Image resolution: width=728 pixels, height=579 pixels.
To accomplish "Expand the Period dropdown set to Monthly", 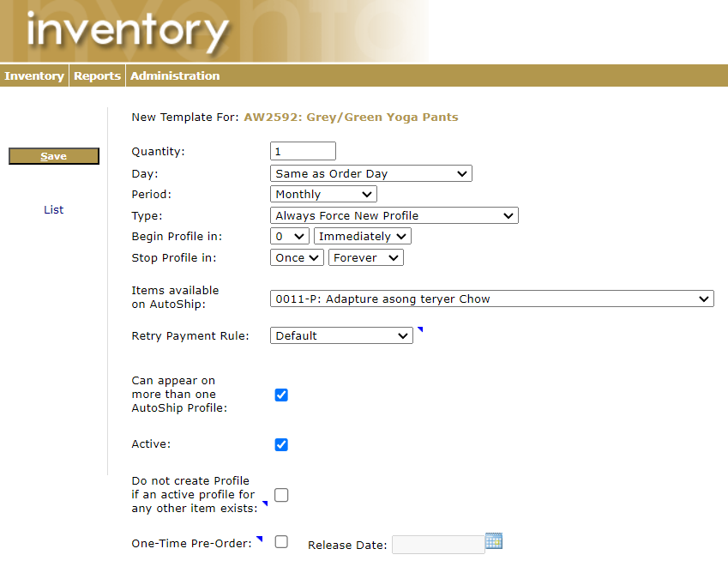I will point(322,195).
